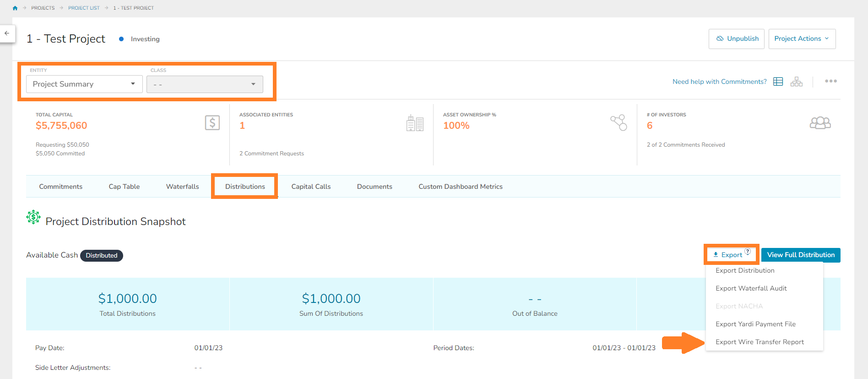Click the Investing status label
This screenshot has height=379, width=868.
[145, 39]
